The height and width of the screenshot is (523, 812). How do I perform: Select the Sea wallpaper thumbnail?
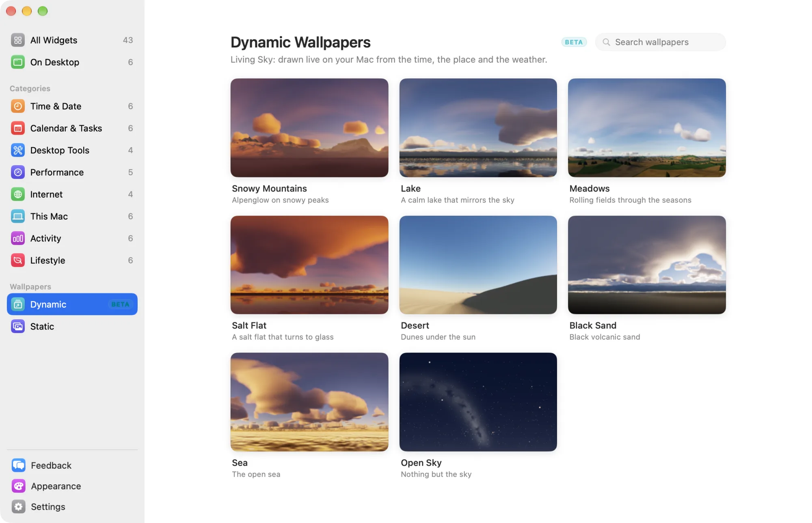pos(309,402)
